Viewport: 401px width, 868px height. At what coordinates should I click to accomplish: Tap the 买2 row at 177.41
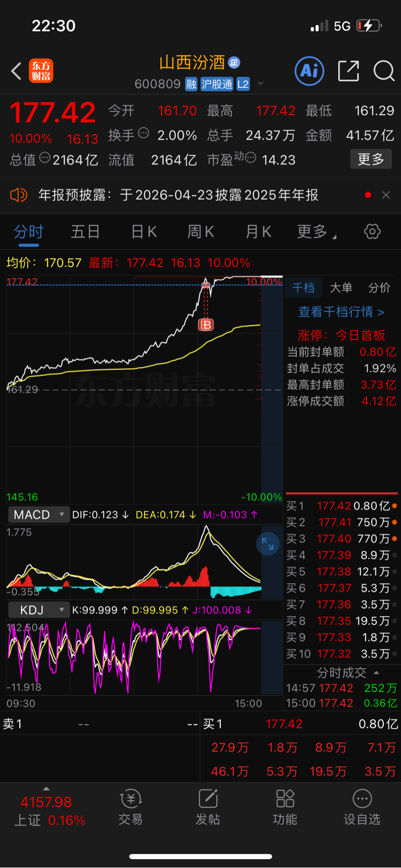tap(341, 522)
